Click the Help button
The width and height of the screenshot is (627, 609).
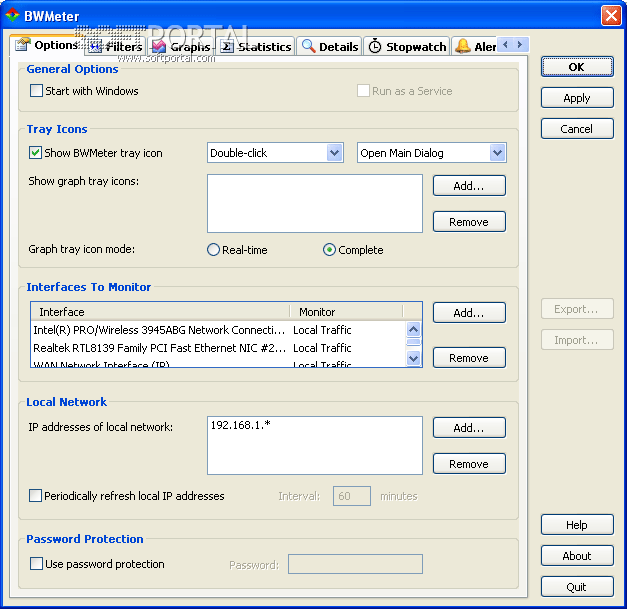(577, 525)
